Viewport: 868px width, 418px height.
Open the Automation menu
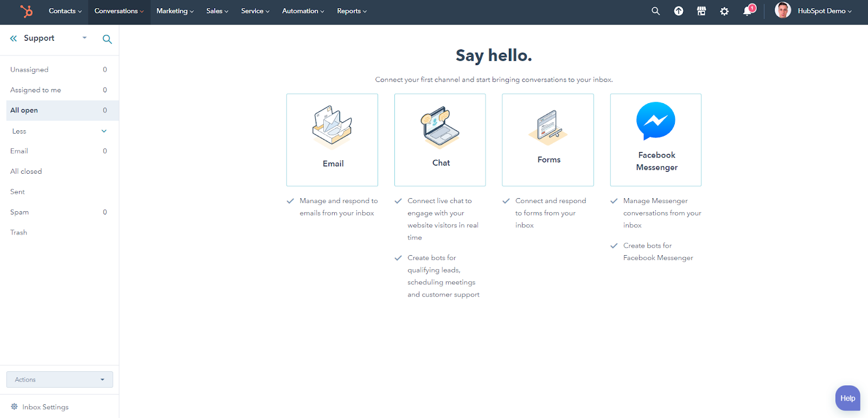303,11
